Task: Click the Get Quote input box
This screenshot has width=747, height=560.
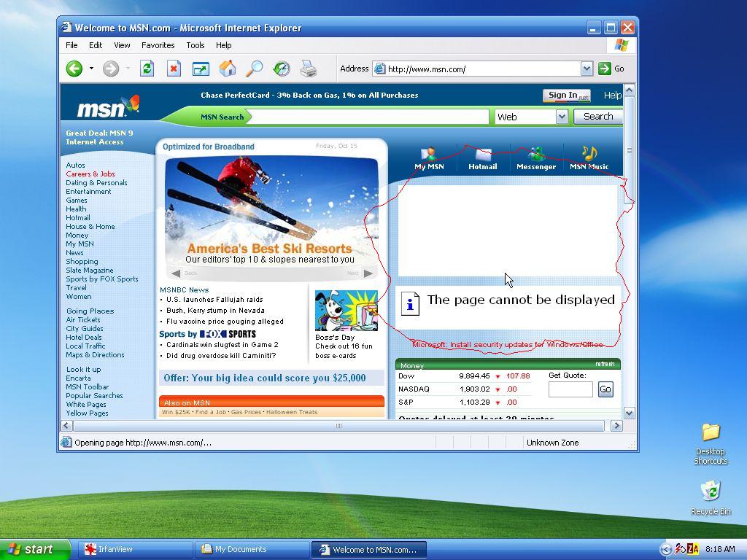Action: 570,389
